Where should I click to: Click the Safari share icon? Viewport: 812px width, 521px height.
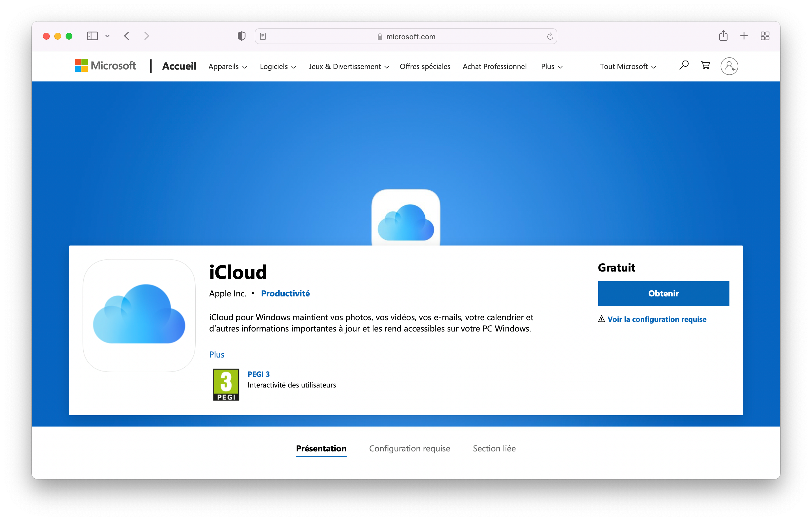coord(723,36)
